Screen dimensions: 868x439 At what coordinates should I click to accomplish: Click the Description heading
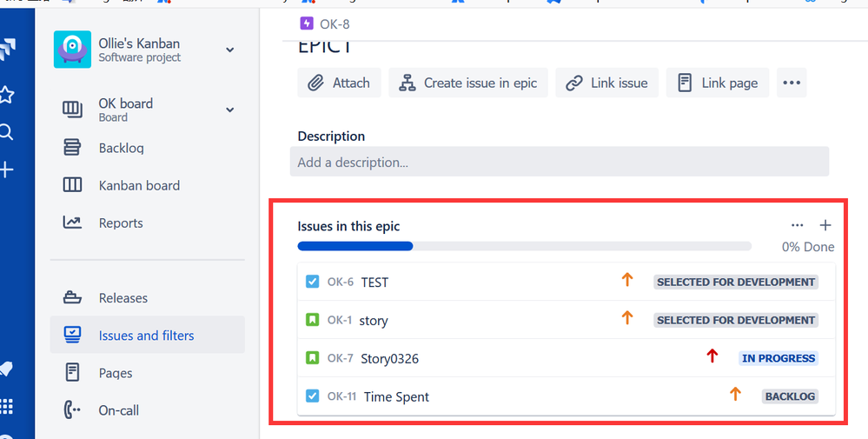point(331,136)
